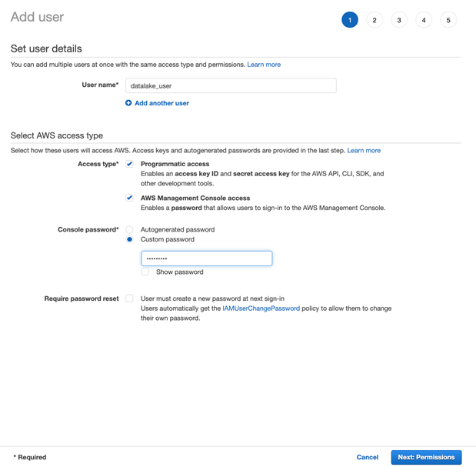Open Learn more link under Set user details
476x467 pixels.
coord(264,65)
